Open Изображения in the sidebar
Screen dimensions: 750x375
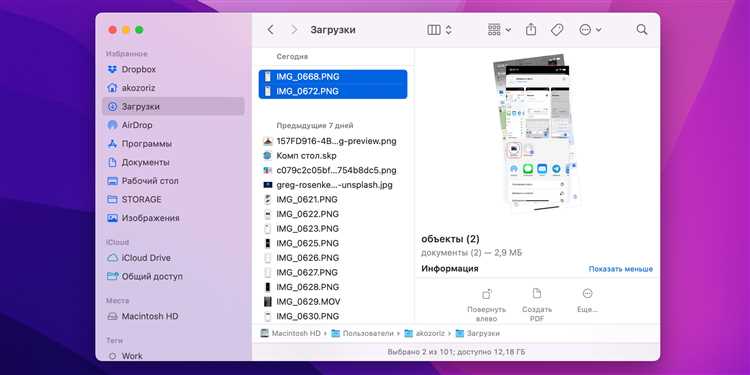click(x=173, y=218)
